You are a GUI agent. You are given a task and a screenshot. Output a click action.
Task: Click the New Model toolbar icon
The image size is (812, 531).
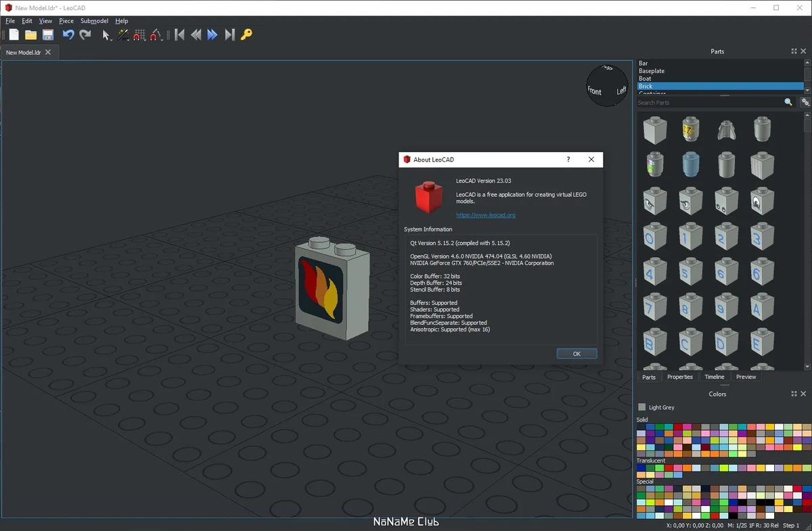(x=14, y=34)
